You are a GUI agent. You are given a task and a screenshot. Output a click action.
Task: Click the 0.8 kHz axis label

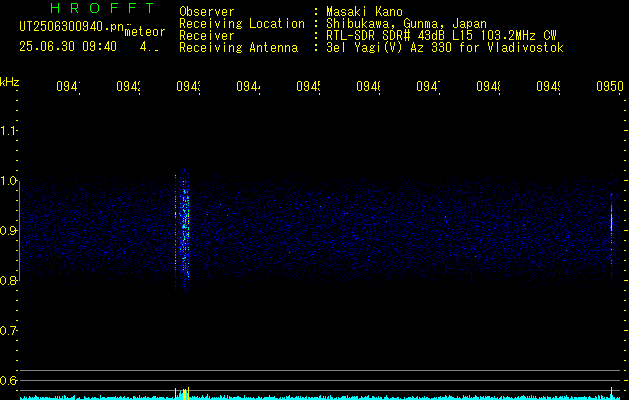click(8, 280)
